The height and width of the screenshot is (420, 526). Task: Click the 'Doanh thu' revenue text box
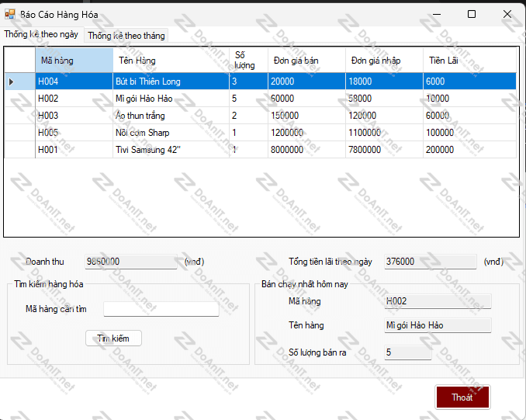pos(130,262)
